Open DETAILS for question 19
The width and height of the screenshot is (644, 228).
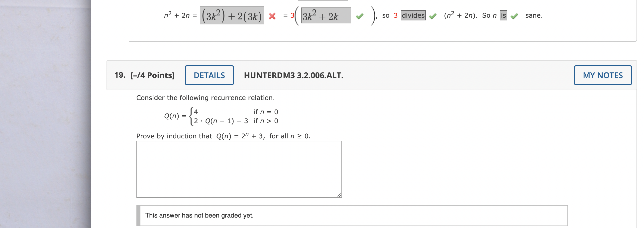click(x=209, y=75)
